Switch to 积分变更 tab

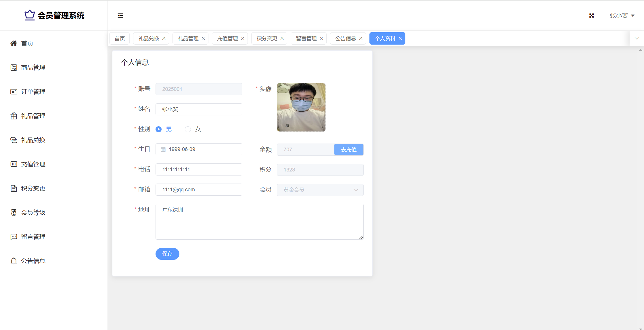[x=267, y=39]
